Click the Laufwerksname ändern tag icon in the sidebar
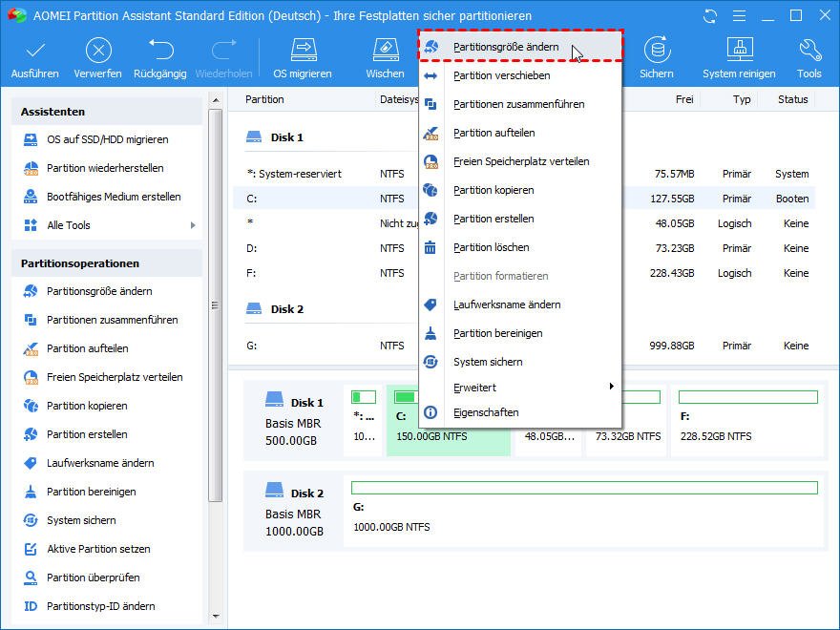The width and height of the screenshot is (840, 630). click(x=31, y=463)
